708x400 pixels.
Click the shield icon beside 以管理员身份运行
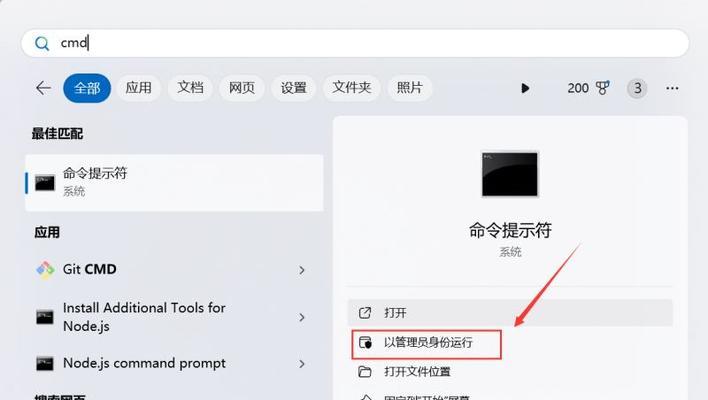(x=365, y=343)
